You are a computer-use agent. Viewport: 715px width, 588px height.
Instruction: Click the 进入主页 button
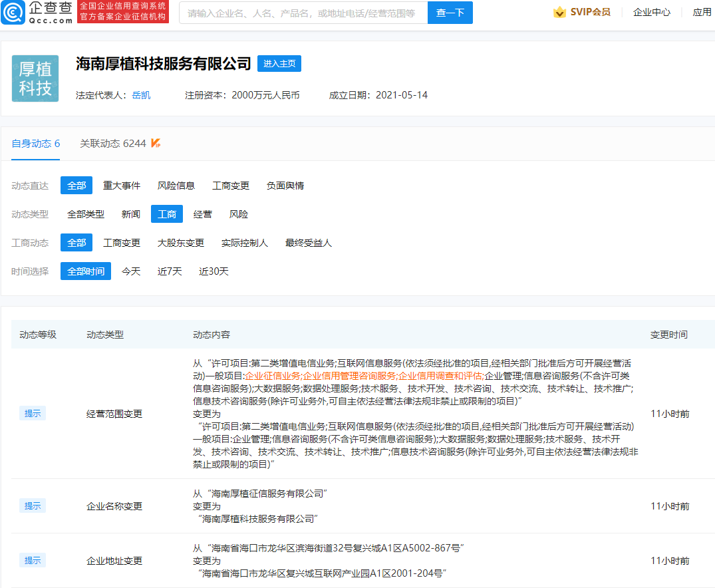pos(279,63)
